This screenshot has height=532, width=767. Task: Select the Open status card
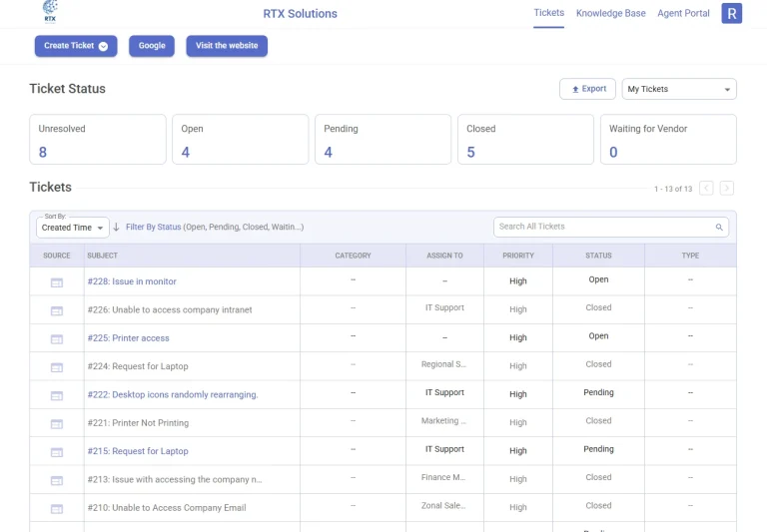tap(240, 140)
